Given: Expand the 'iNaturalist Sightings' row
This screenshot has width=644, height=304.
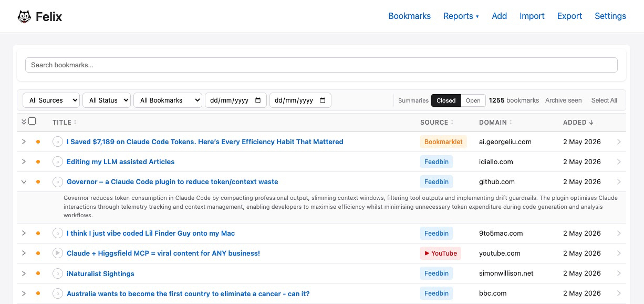Looking at the screenshot, I should point(24,273).
